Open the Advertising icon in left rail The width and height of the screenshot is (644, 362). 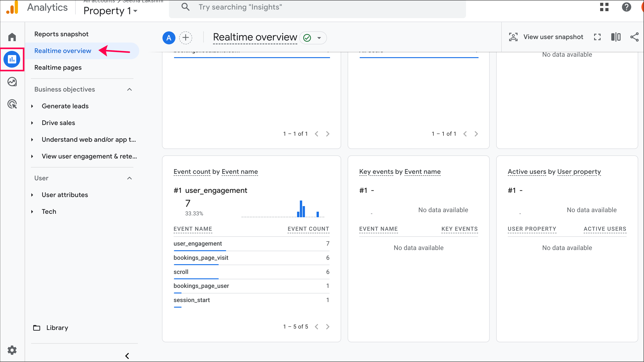click(x=12, y=104)
